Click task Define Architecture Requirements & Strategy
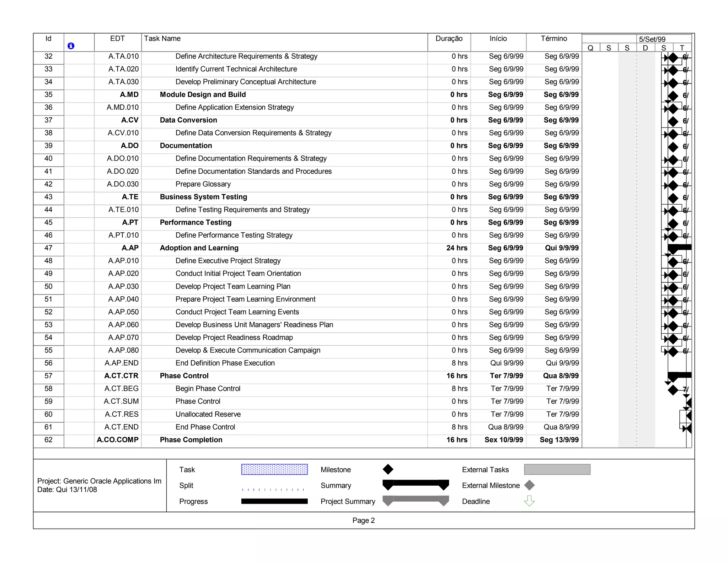 pos(246,56)
